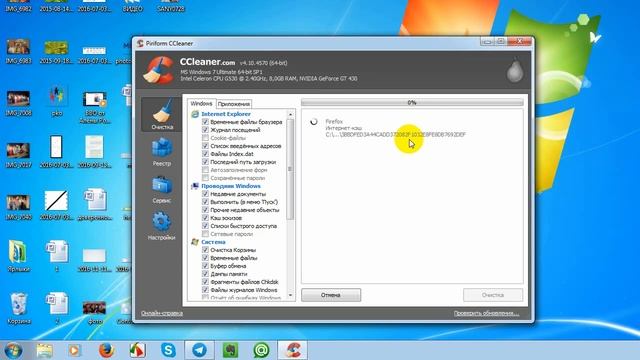Click the Internet Explorer group heading
640x360 pixels.
pyautogui.click(x=226, y=114)
